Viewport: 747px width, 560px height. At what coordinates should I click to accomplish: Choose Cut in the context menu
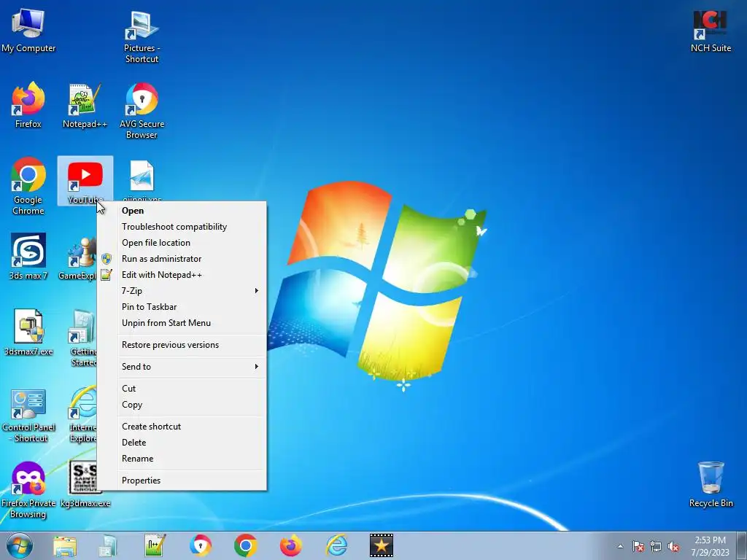(182, 389)
